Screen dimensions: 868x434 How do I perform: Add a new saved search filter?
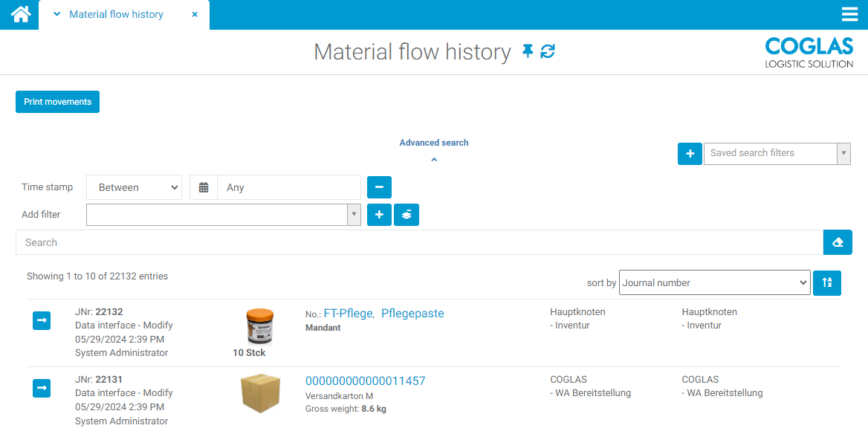(690, 153)
